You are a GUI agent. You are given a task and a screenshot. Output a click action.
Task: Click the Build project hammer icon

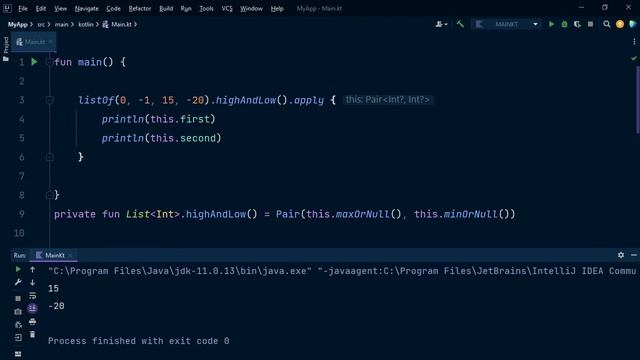point(460,24)
